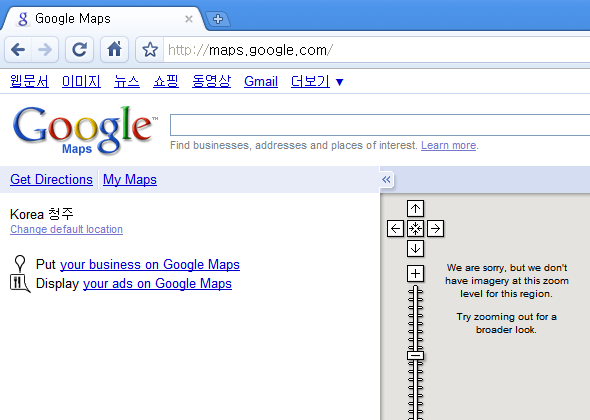Click the restaurant marker icon beside Display ads

20,283
